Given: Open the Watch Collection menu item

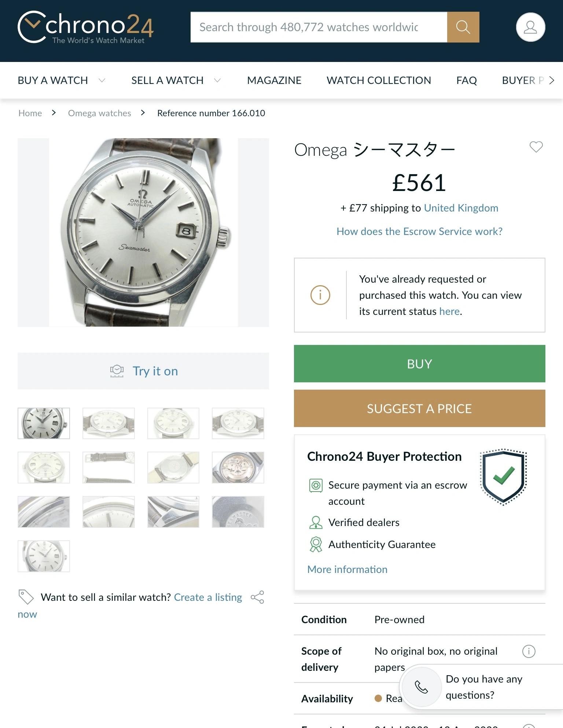Looking at the screenshot, I should coord(379,80).
